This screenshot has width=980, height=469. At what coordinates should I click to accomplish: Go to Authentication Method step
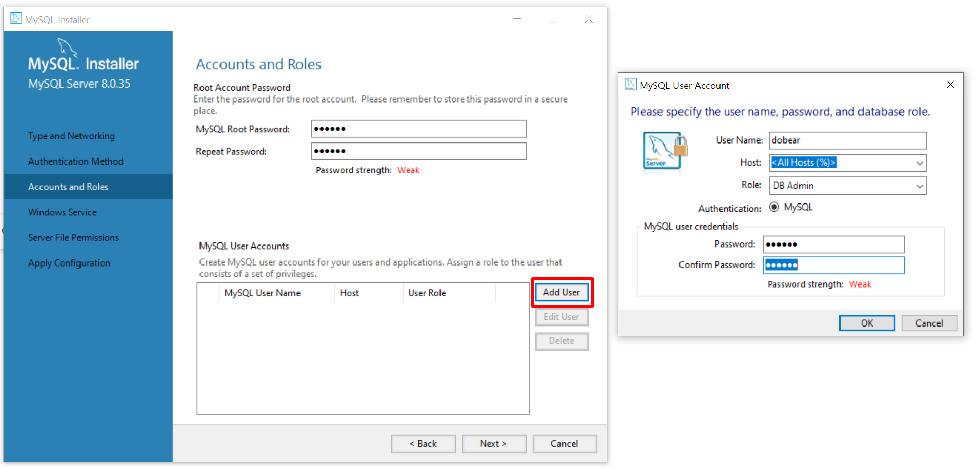point(75,161)
